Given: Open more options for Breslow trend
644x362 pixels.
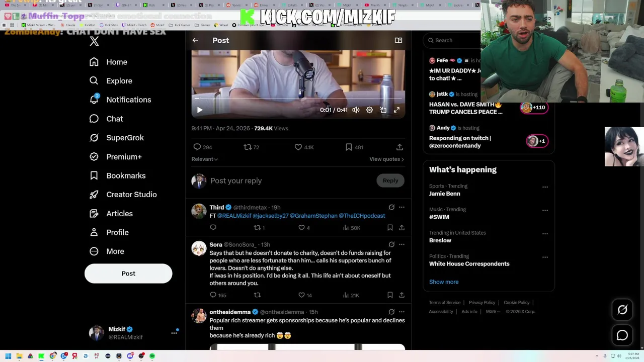Looking at the screenshot, I should 545,234.
